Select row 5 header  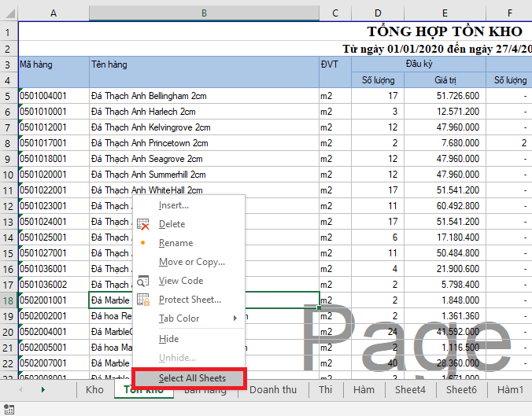point(8,96)
